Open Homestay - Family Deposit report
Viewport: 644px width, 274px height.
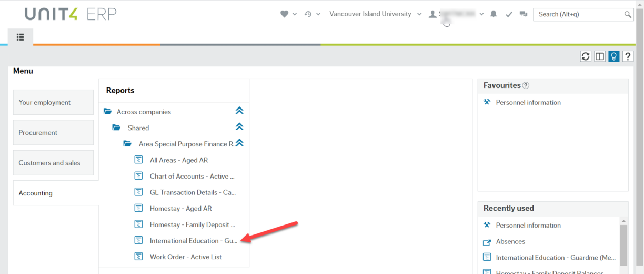[x=193, y=224]
